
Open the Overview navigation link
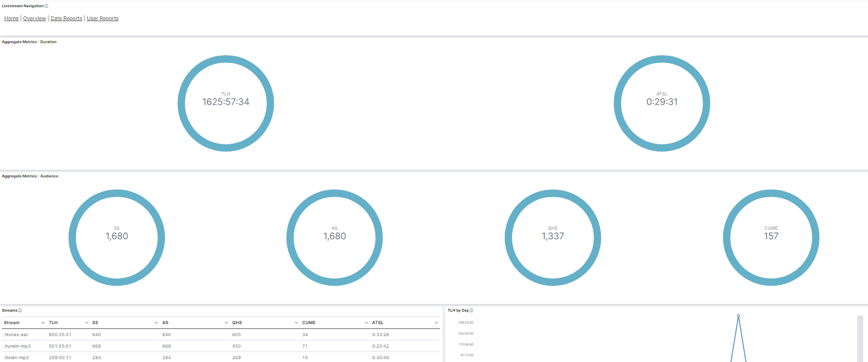coord(35,19)
